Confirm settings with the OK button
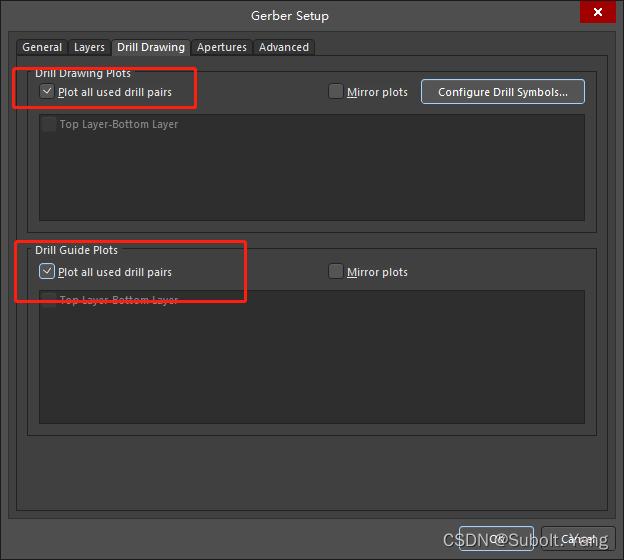 pyautogui.click(x=496, y=538)
